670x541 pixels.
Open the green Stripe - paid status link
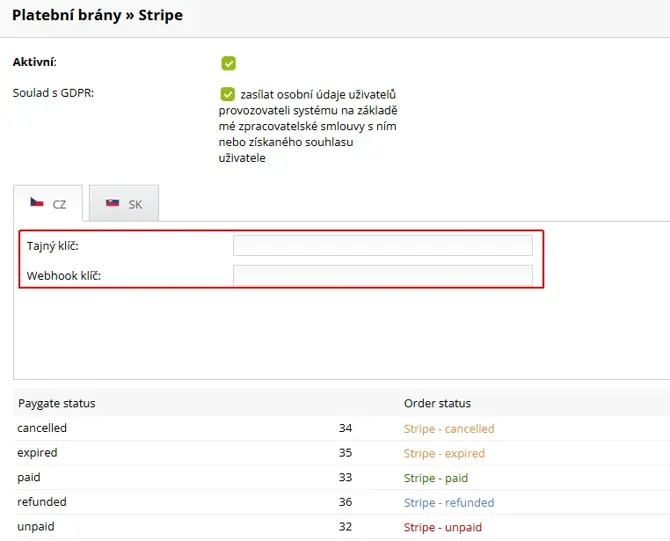pyautogui.click(x=435, y=478)
